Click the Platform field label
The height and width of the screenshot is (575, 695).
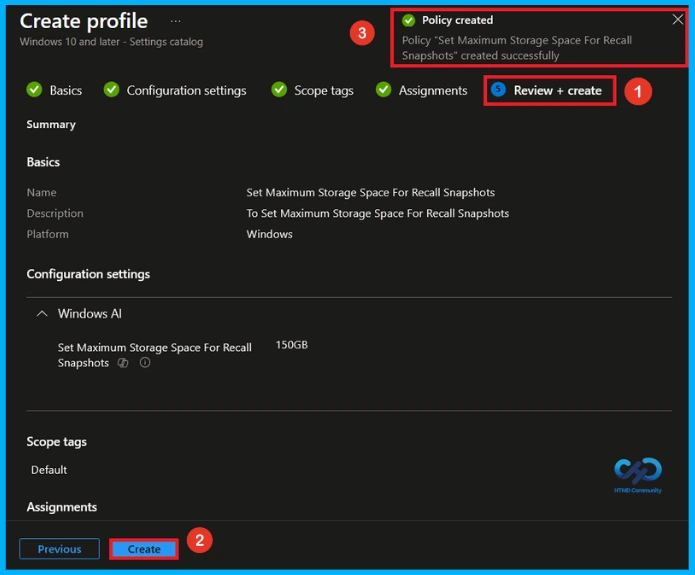[47, 234]
